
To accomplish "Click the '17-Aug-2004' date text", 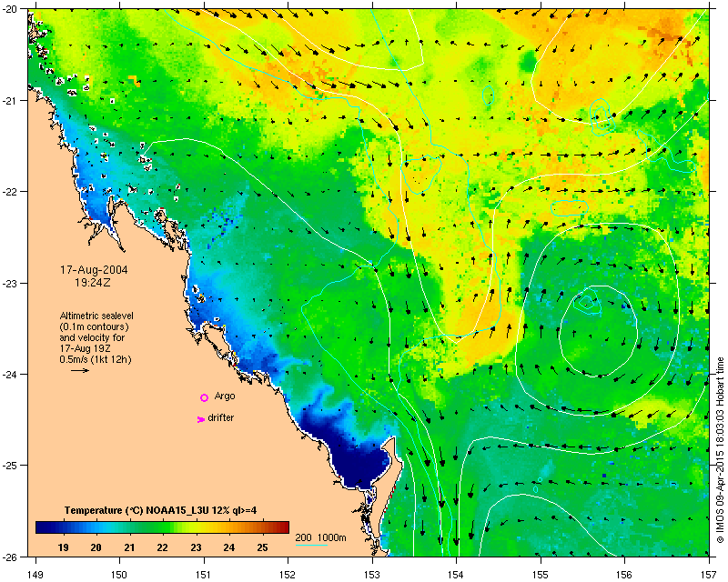I will click(x=94, y=270).
